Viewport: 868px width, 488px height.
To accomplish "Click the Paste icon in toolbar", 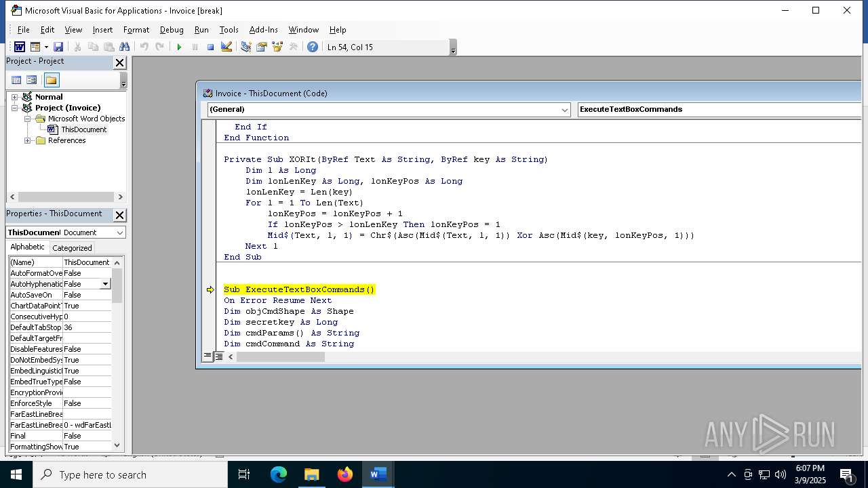I will [x=108, y=47].
